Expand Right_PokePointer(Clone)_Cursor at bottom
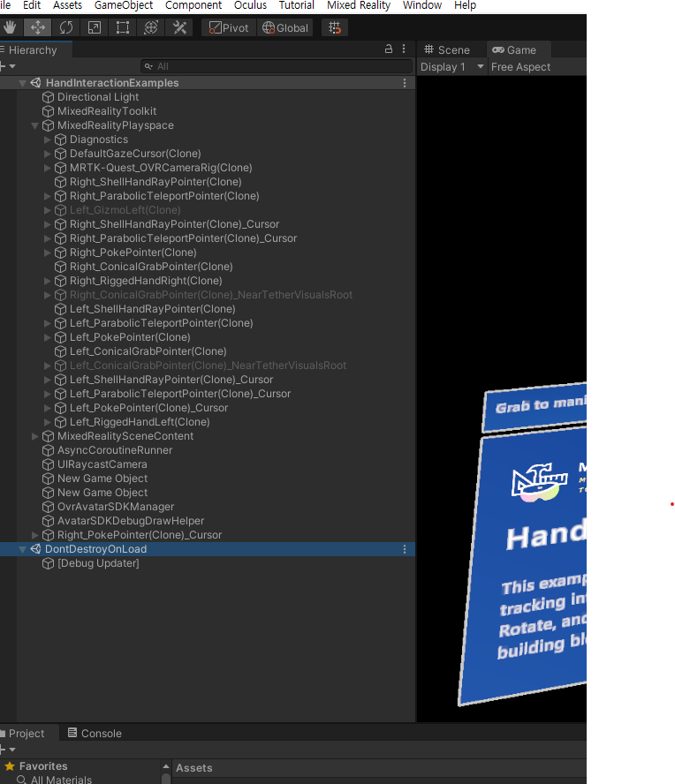Screen dimensions: 675x784 pyautogui.click(x=34, y=535)
